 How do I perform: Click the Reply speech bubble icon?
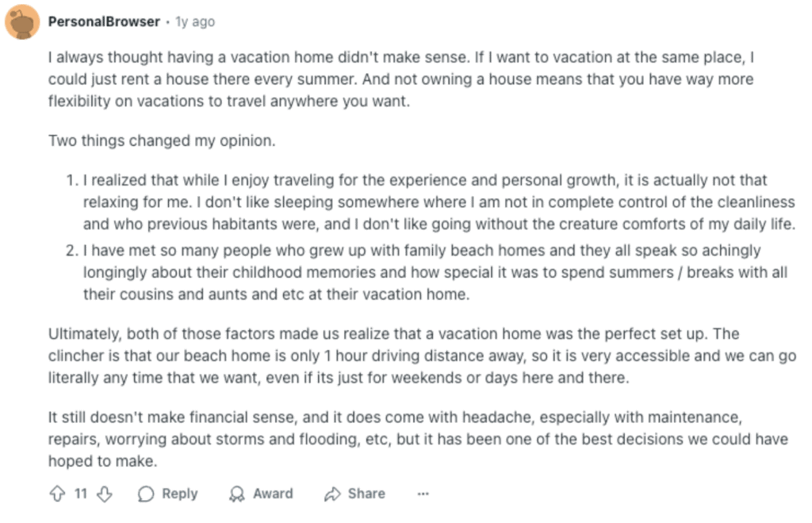click(146, 494)
